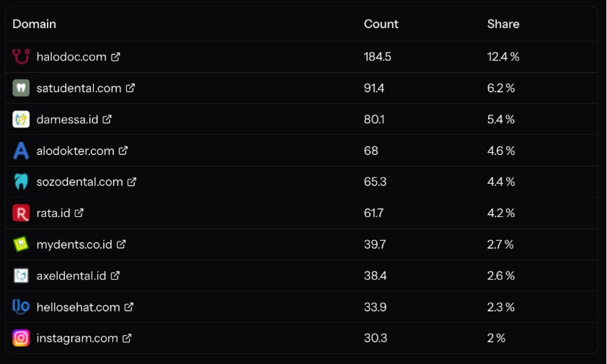Image resolution: width=607 pixels, height=364 pixels.
Task: Open the halodoc.com domain link
Action: tap(71, 57)
